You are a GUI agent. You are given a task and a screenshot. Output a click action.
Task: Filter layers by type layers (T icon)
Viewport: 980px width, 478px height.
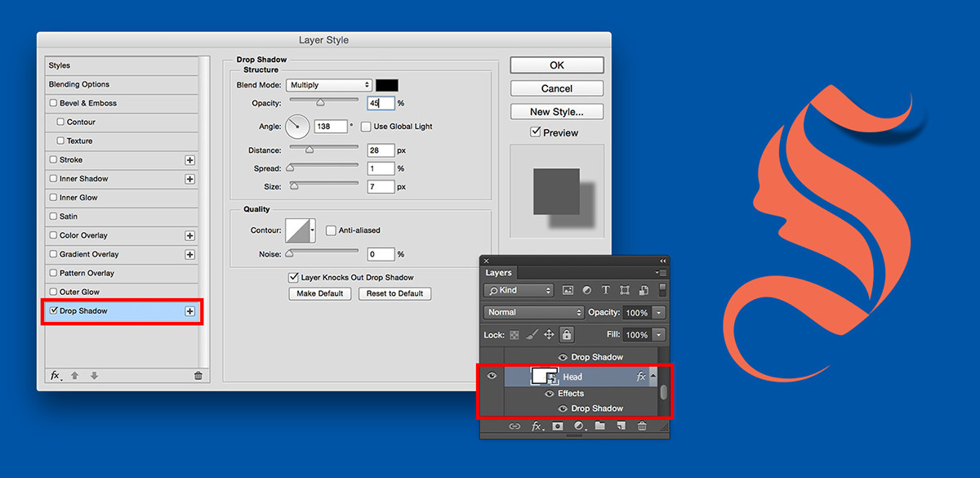coord(605,290)
